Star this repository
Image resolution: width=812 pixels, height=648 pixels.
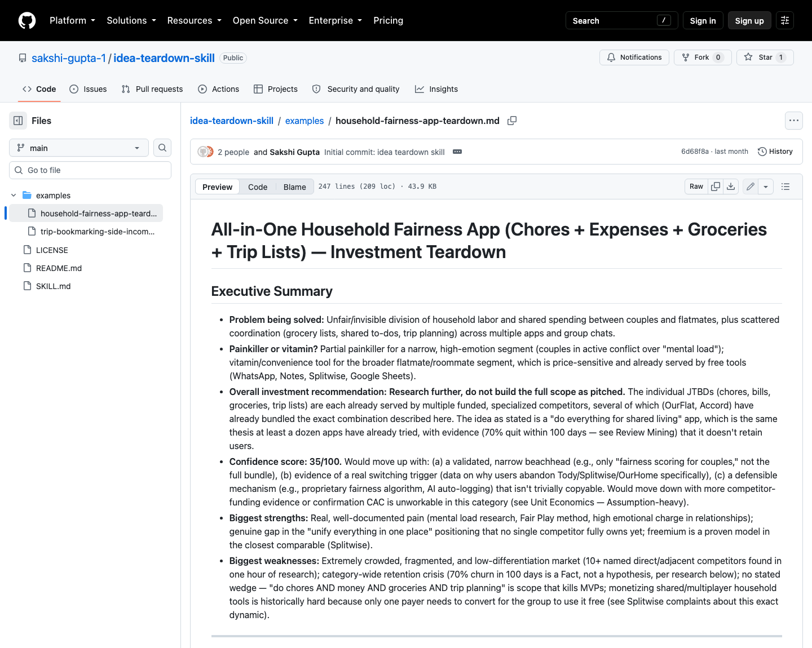[x=765, y=57]
